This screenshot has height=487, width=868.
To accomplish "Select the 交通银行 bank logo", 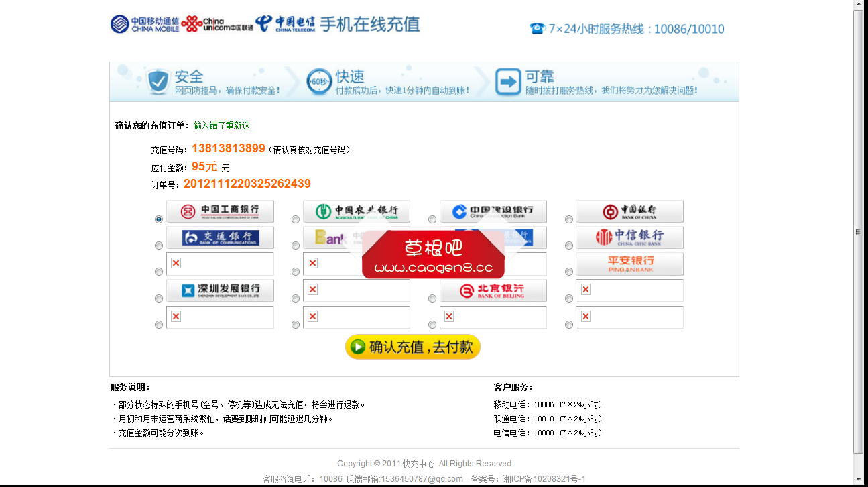I will tap(220, 237).
